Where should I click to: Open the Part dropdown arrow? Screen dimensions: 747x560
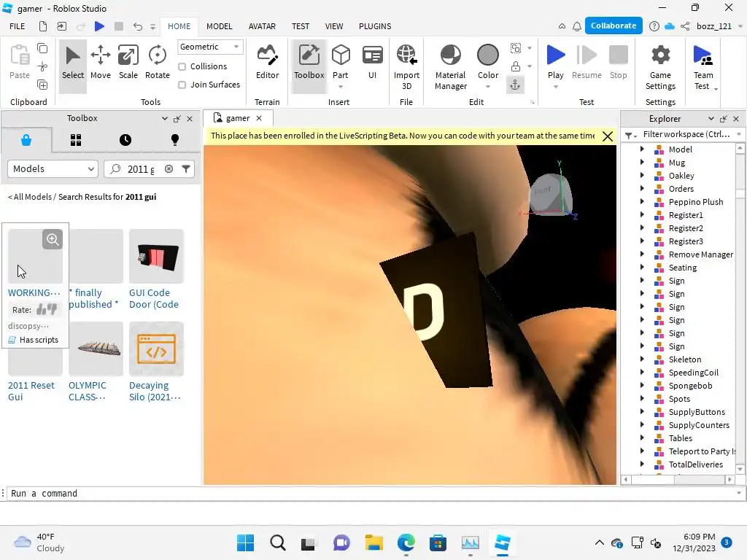[341, 87]
